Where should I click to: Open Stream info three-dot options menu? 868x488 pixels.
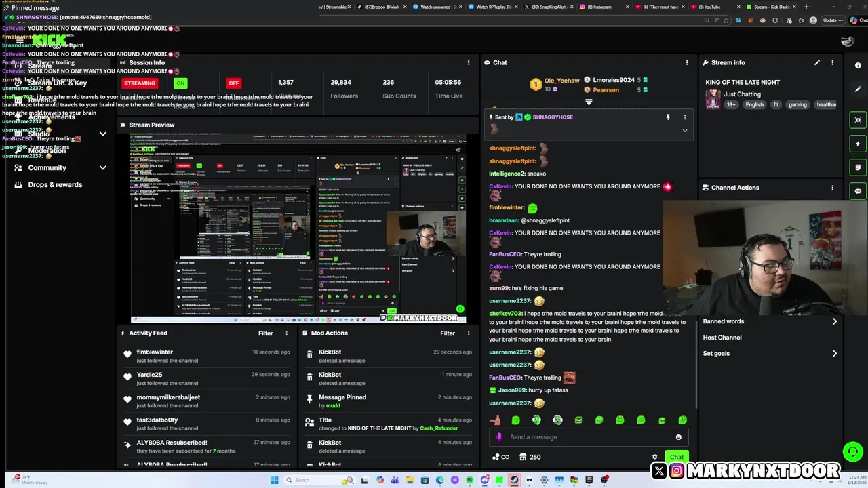point(832,62)
